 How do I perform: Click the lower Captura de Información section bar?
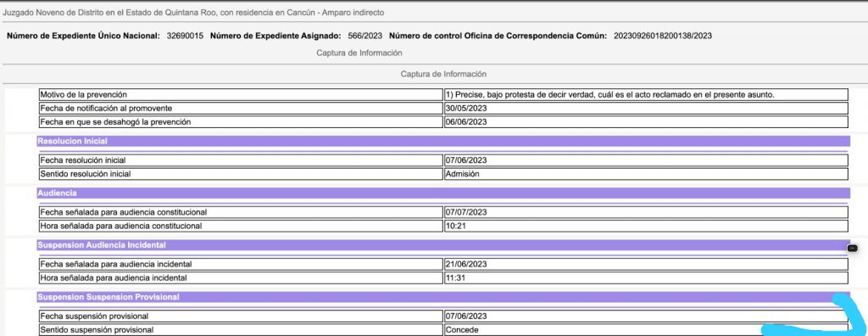[443, 74]
